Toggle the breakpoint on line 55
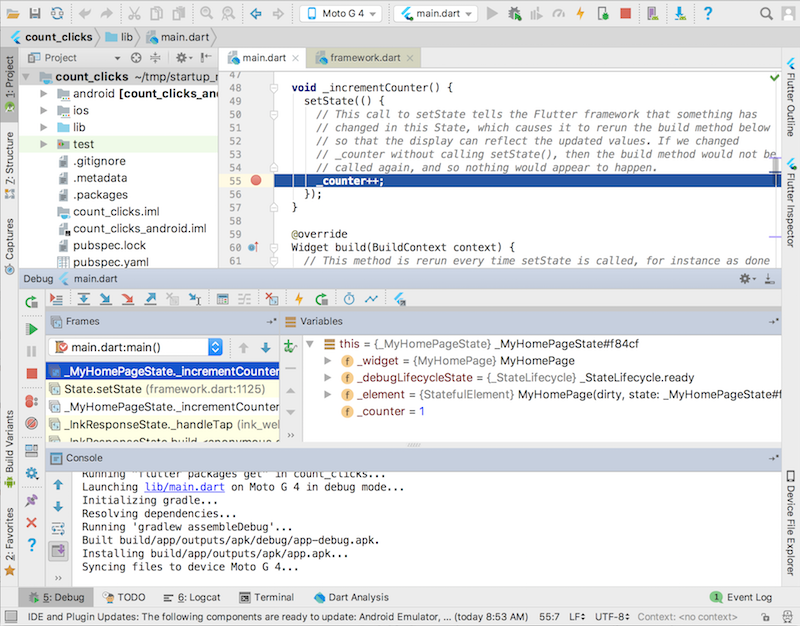Viewport: 800px width, 626px height. pyautogui.click(x=256, y=181)
